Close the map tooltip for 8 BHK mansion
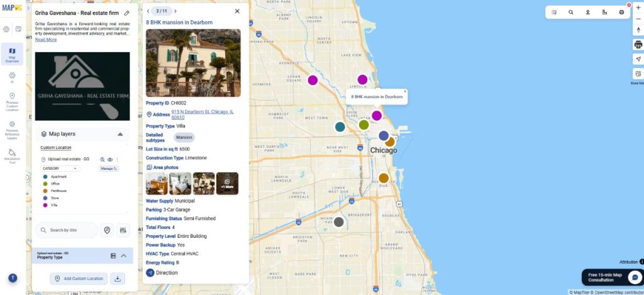 click(404, 92)
